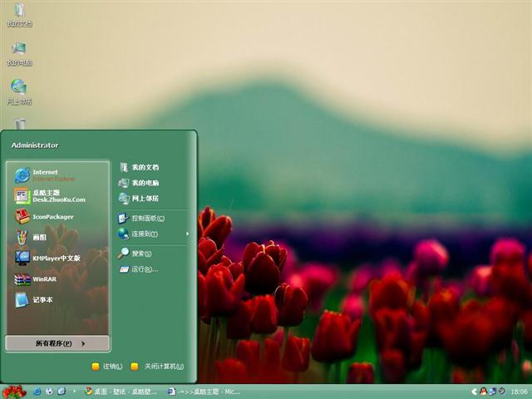Open 控制面板(C) Control Panel
This screenshot has height=399, width=532.
(x=153, y=218)
